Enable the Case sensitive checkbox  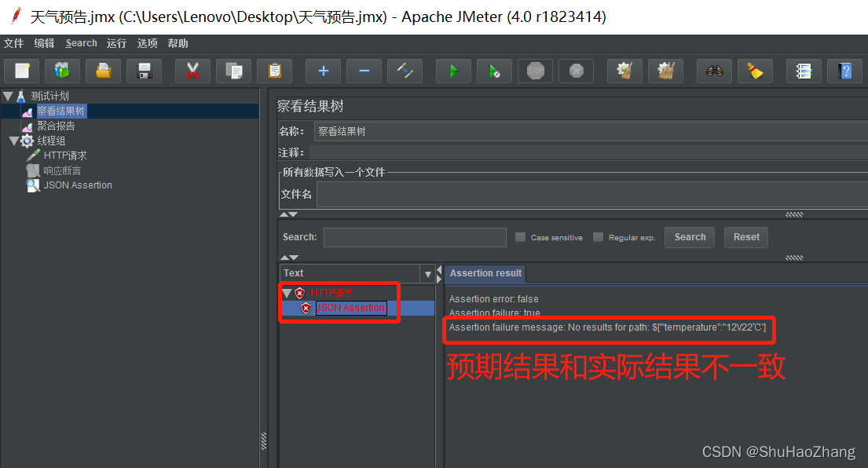[x=520, y=237]
